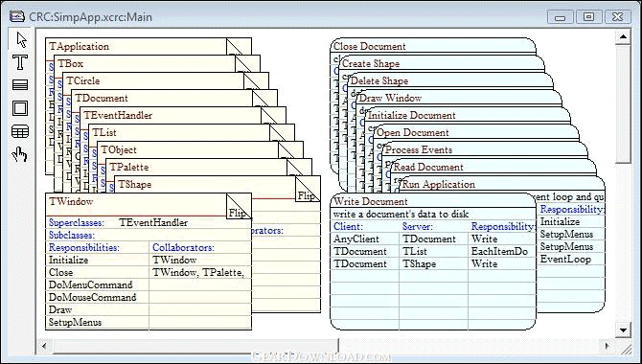642x364 pixels.
Task: Click flip corner of TObject card
Action: (x=290, y=149)
